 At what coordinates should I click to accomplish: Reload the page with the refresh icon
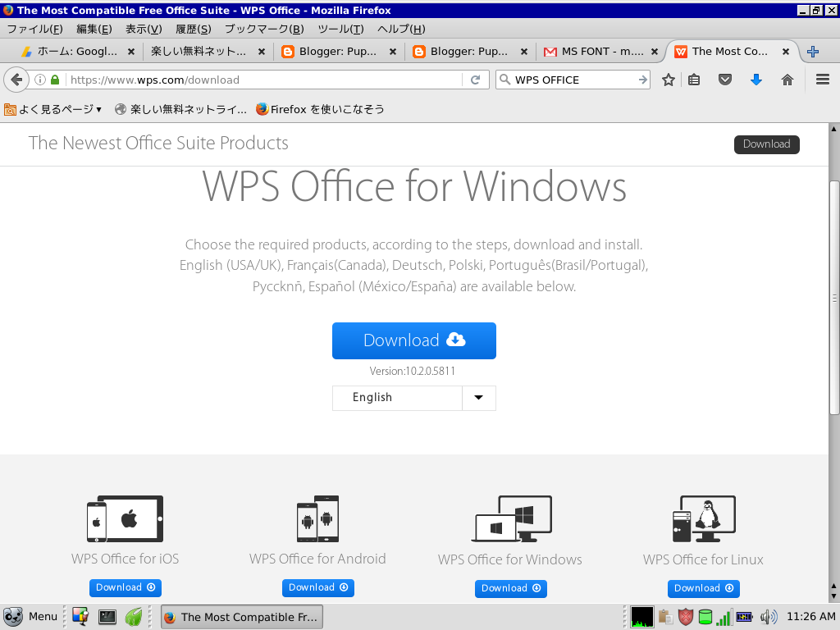(x=477, y=80)
